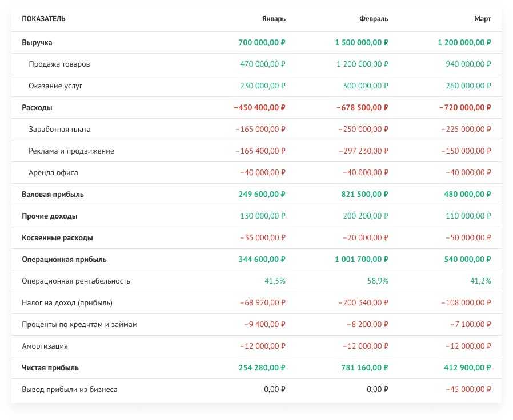Click the ПОКАЗАТЕЛЬ column header
The image size is (513, 420).
[43, 19]
